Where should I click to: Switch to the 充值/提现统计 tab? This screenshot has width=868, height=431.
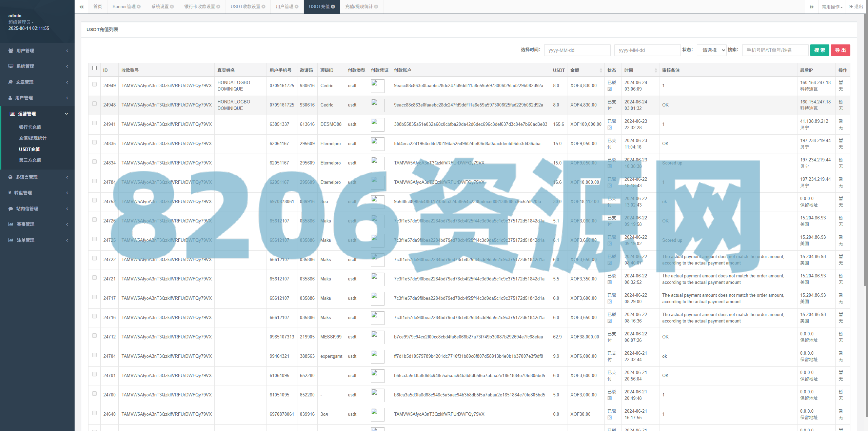click(x=358, y=6)
